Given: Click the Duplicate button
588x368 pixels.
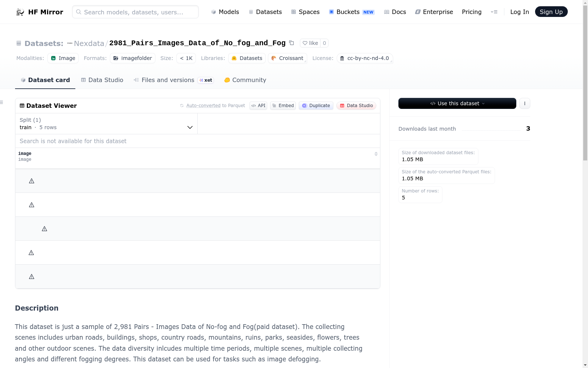Looking at the screenshot, I should tap(316, 106).
